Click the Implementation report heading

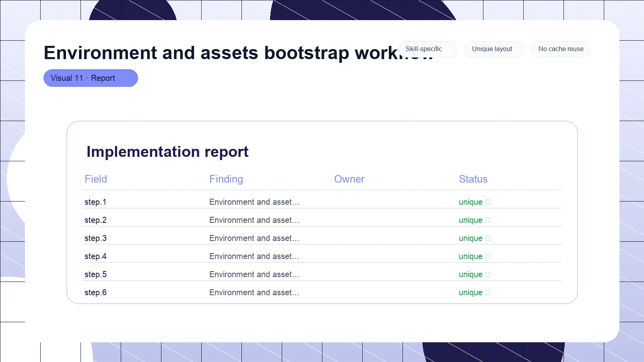pyautogui.click(x=167, y=152)
